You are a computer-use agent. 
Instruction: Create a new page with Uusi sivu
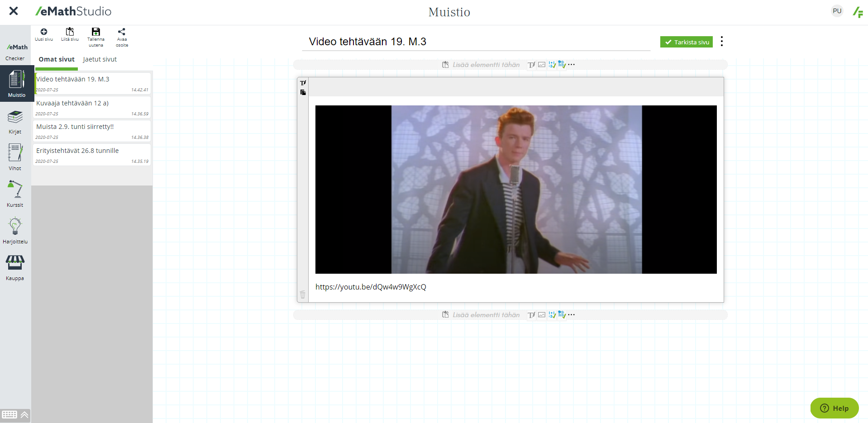(x=44, y=35)
